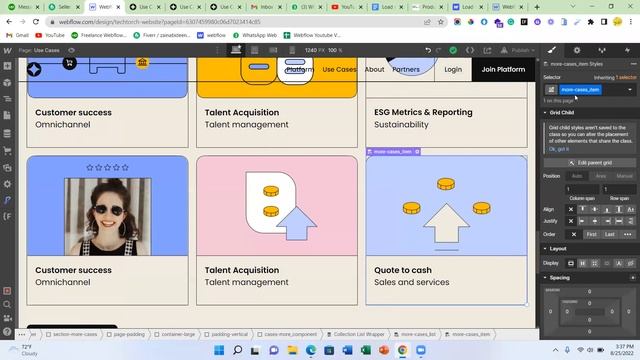Reset the Align setting with X
Screen dimensions: 640x360
click(571, 209)
